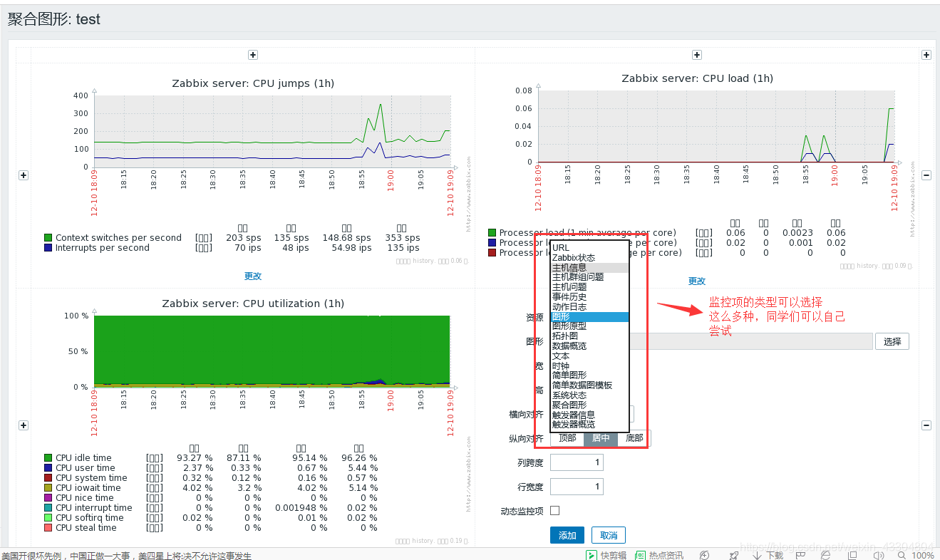Click the plus icon above the CPU jumps column
The image size is (940, 560).
(x=252, y=55)
